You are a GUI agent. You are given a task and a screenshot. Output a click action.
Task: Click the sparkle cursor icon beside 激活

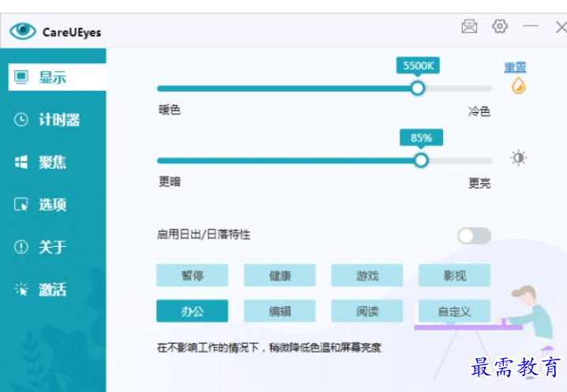21,289
